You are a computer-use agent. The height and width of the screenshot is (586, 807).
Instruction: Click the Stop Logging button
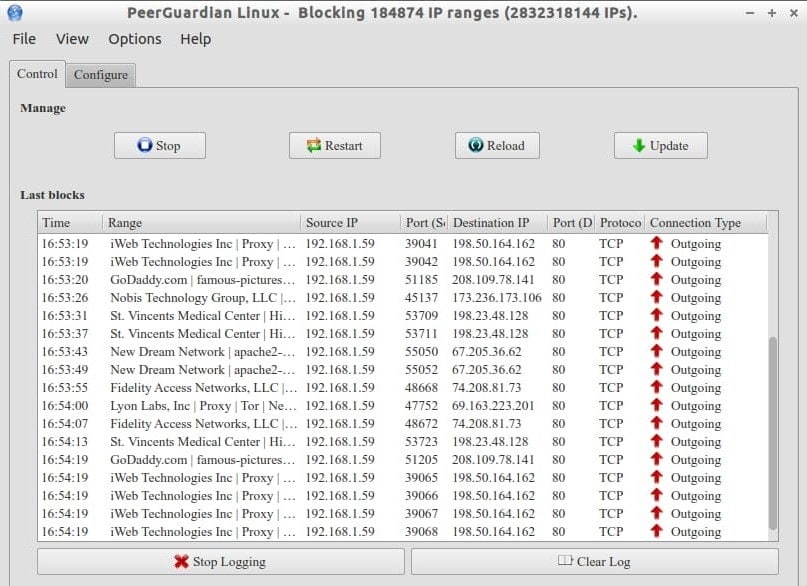221,561
